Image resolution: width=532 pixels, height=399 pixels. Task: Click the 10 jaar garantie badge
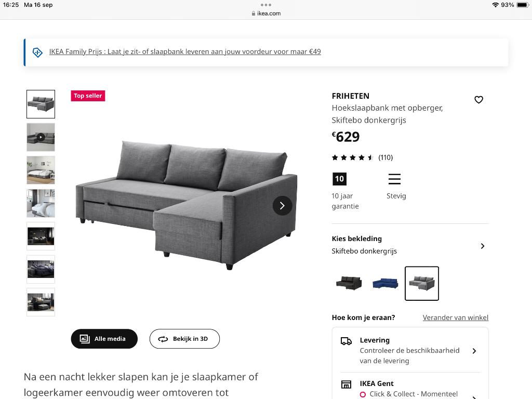pyautogui.click(x=339, y=179)
